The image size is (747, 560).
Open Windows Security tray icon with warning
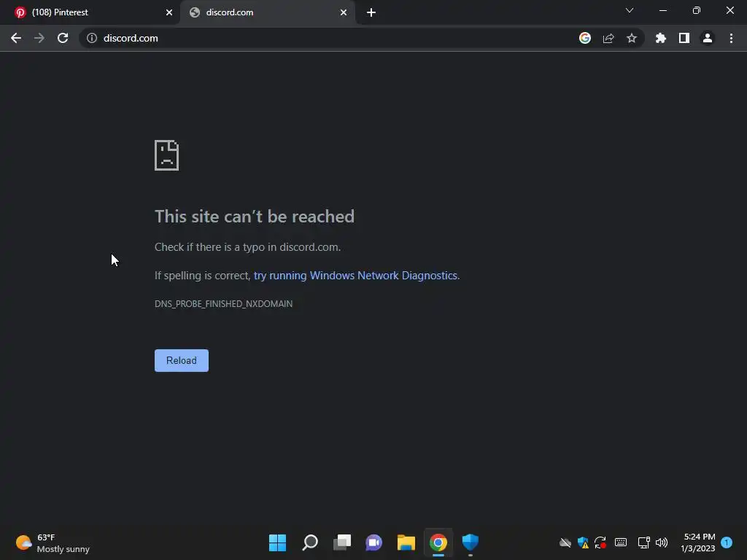coord(583,542)
